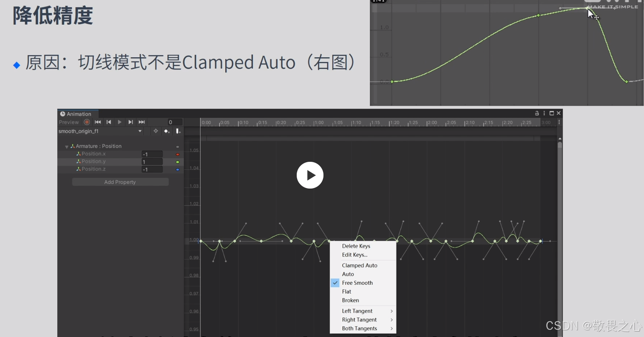Screen dimensions: 644x337
Task: Click the Position.x value field
Action: coord(152,154)
